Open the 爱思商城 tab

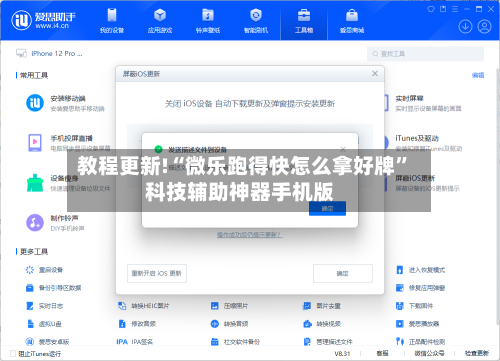[352, 21]
